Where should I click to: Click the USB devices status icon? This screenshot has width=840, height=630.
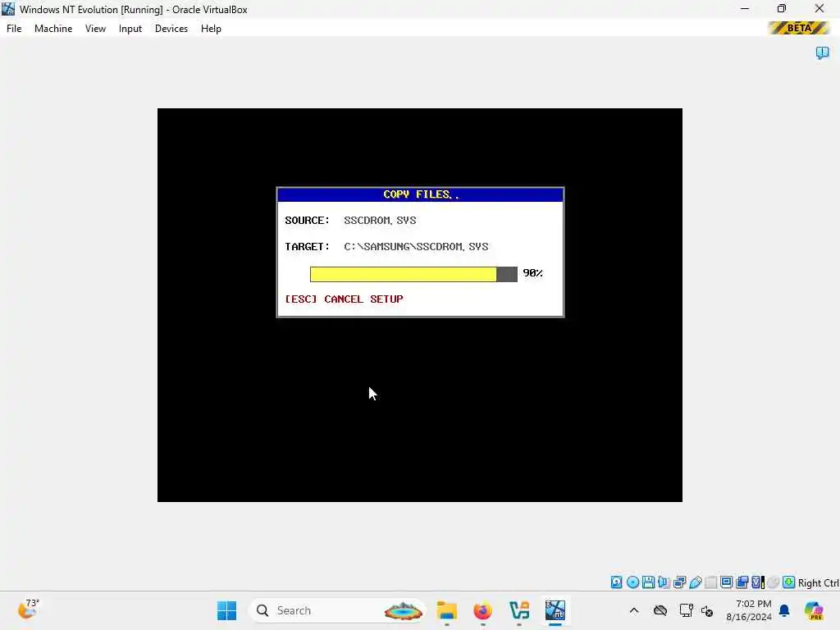coord(696,582)
